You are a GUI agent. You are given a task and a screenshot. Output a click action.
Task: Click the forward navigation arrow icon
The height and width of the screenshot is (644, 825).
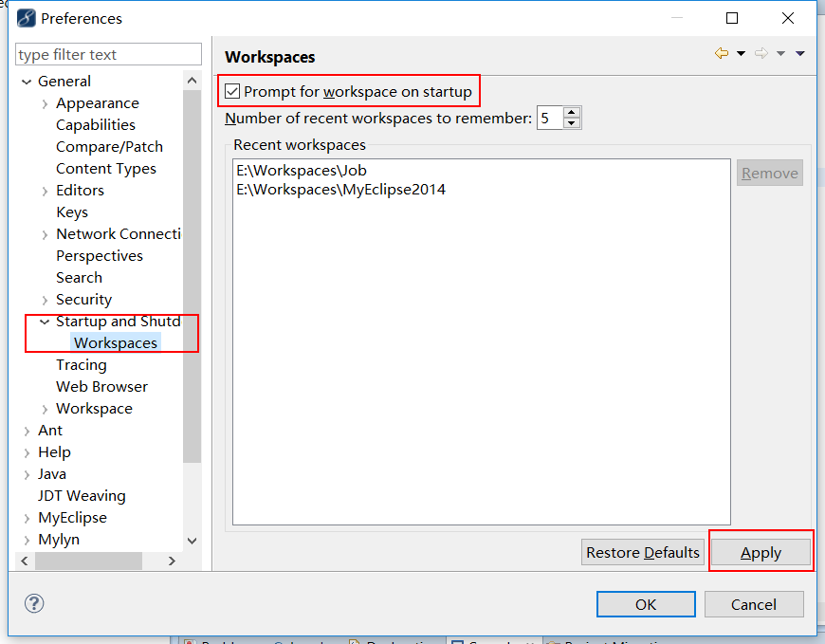pyautogui.click(x=761, y=53)
